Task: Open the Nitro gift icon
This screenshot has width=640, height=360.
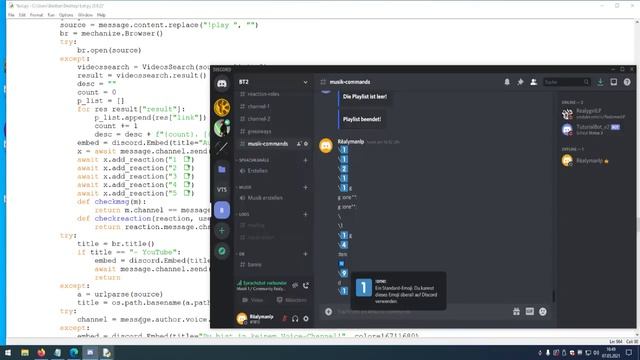Action: click(x=516, y=312)
